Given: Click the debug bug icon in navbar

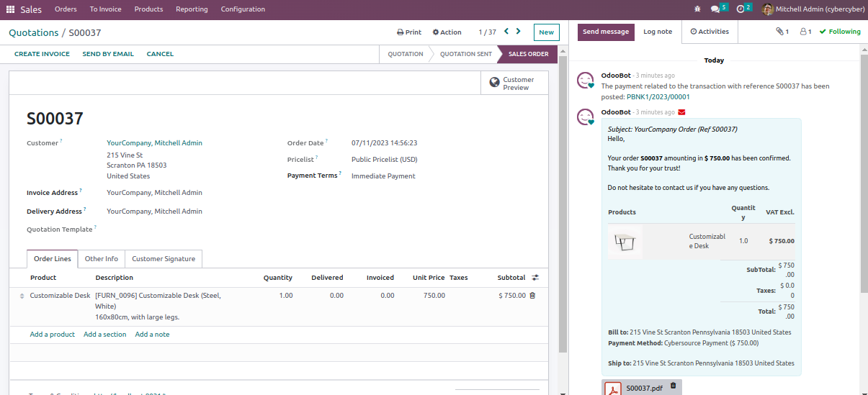Looking at the screenshot, I should 697,9.
